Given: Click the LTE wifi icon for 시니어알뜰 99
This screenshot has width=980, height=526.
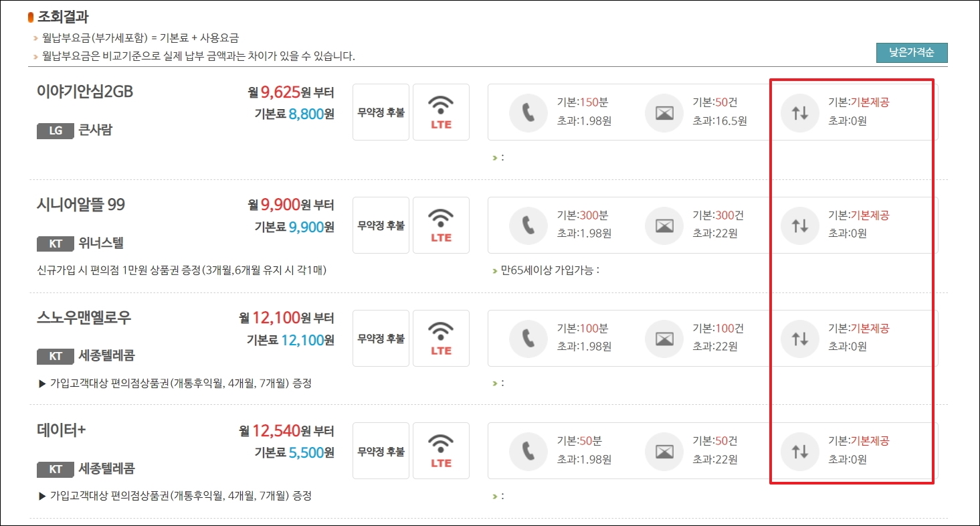Looking at the screenshot, I should (x=441, y=226).
